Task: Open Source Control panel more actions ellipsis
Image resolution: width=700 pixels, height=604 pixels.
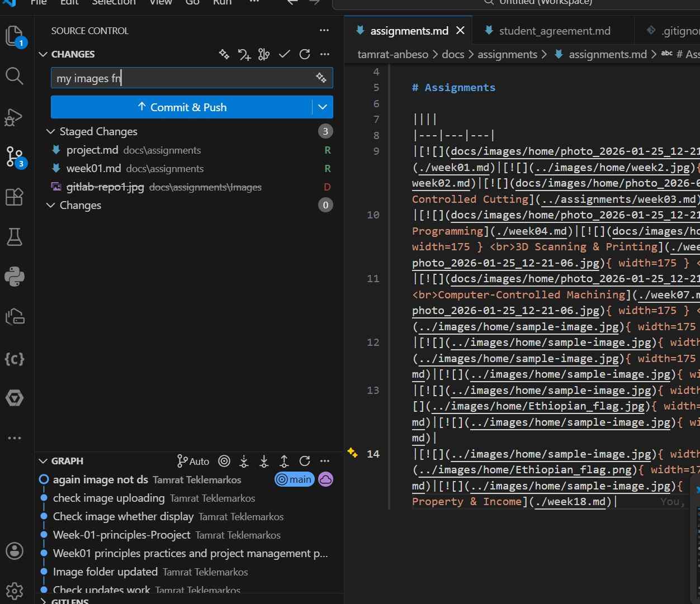Action: point(324,31)
